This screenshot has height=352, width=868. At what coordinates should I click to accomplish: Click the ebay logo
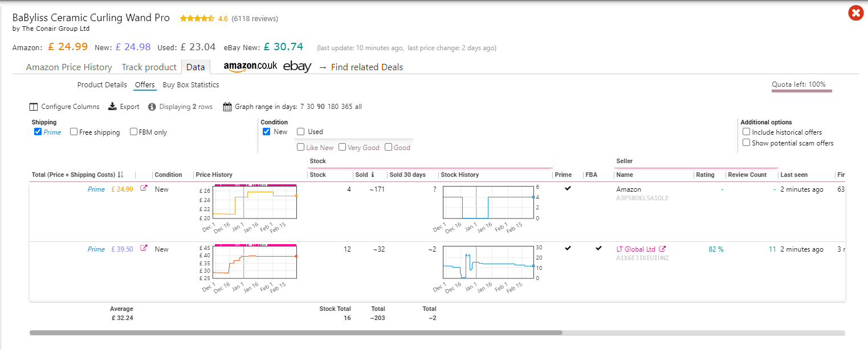click(x=297, y=66)
